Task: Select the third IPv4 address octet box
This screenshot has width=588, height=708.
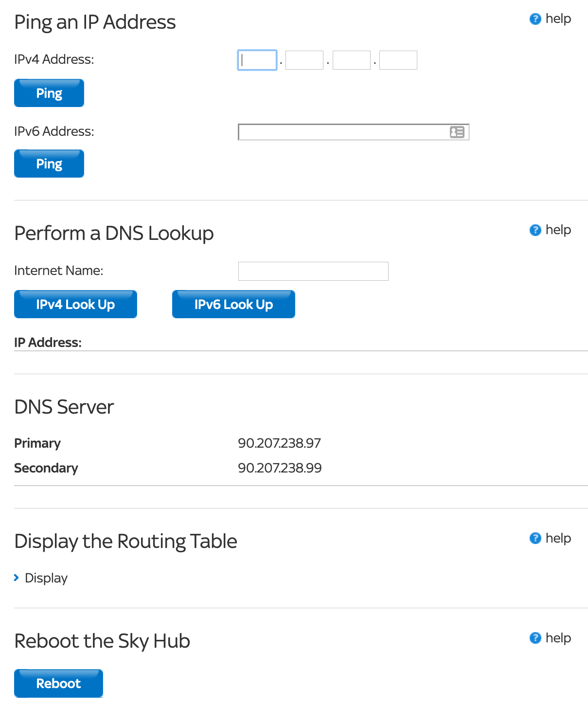Action: click(351, 60)
